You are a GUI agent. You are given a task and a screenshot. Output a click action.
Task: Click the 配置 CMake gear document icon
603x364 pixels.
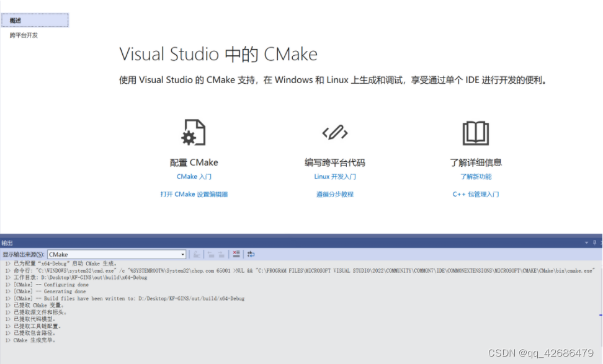[194, 133]
